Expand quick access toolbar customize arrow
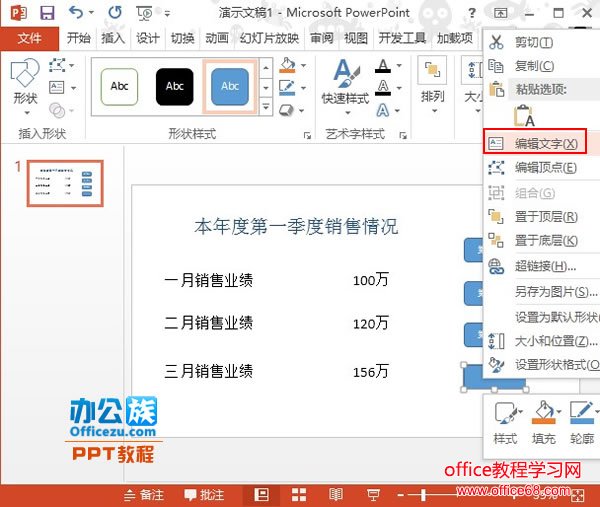This screenshot has height=507, width=600. [167, 14]
